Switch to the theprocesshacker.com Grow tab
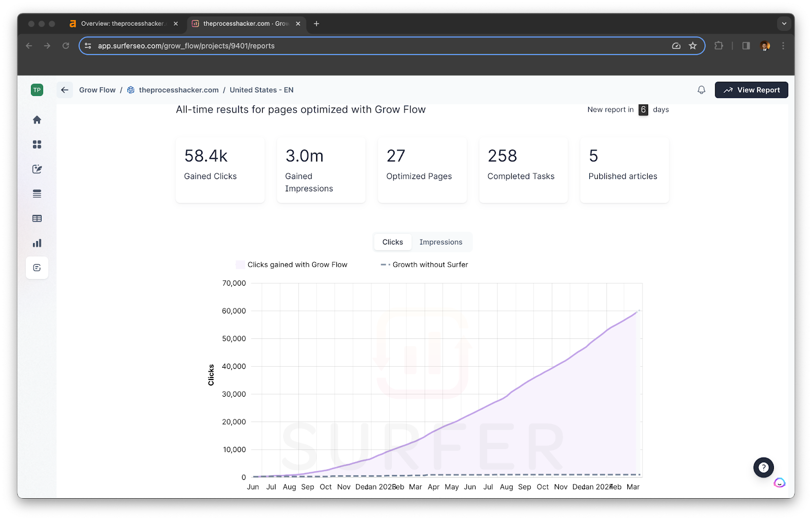Image resolution: width=812 pixels, height=520 pixels. click(246, 23)
